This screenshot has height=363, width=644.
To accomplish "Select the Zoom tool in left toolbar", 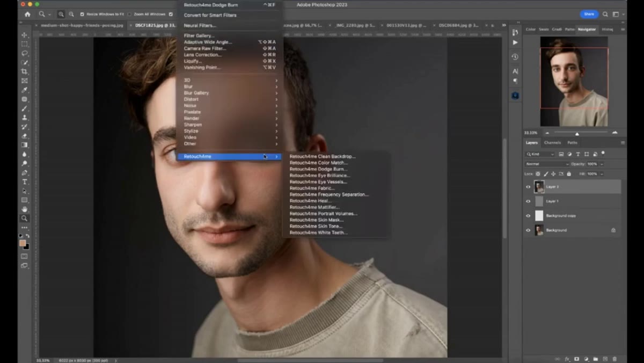I will pyautogui.click(x=25, y=219).
